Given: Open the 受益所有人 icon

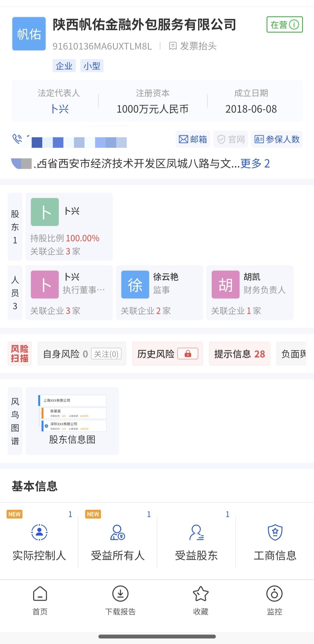Looking at the screenshot, I should coord(118,532).
